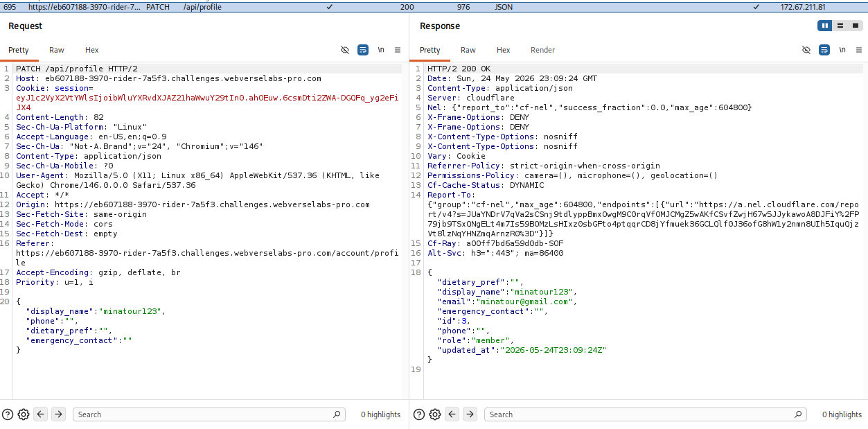
Task: Switch to the Response Hex tab
Action: click(504, 50)
